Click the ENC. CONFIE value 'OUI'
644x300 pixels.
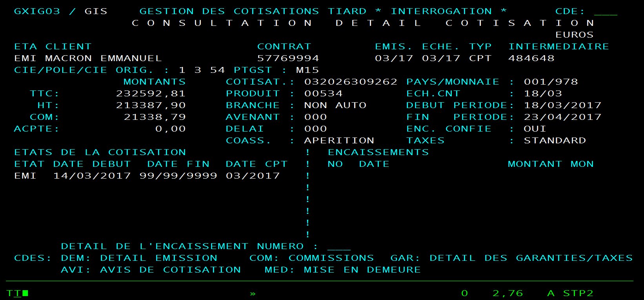tap(535, 129)
